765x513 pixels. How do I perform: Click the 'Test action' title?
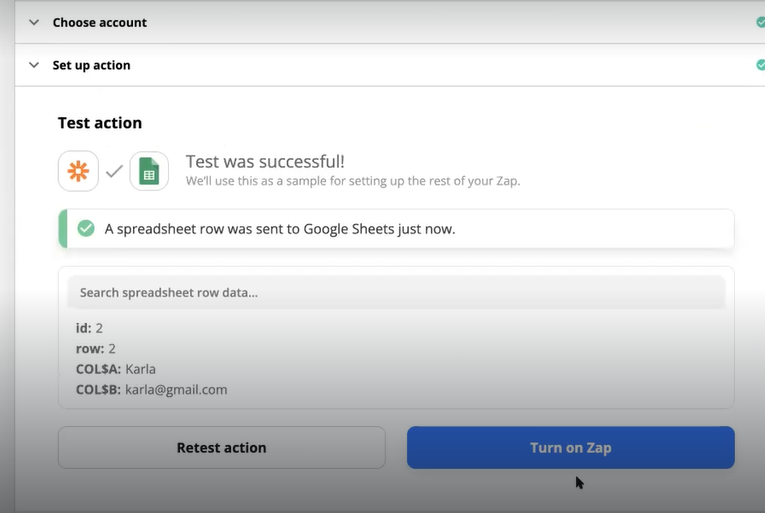tap(100, 123)
